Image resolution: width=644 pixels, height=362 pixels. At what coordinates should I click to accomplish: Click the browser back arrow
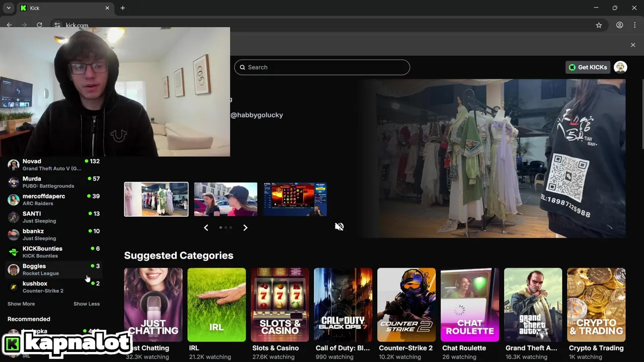click(x=9, y=25)
